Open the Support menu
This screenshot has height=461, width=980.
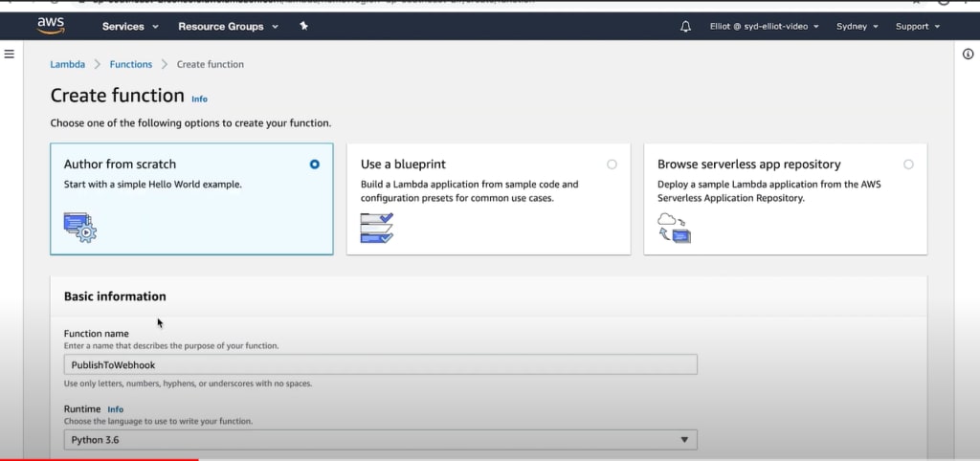917,26
